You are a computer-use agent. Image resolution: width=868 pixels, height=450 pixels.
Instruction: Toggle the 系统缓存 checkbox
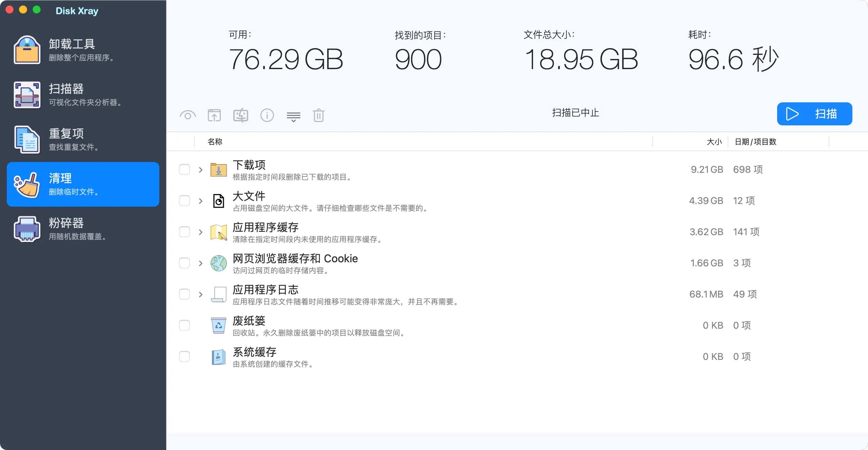(184, 356)
